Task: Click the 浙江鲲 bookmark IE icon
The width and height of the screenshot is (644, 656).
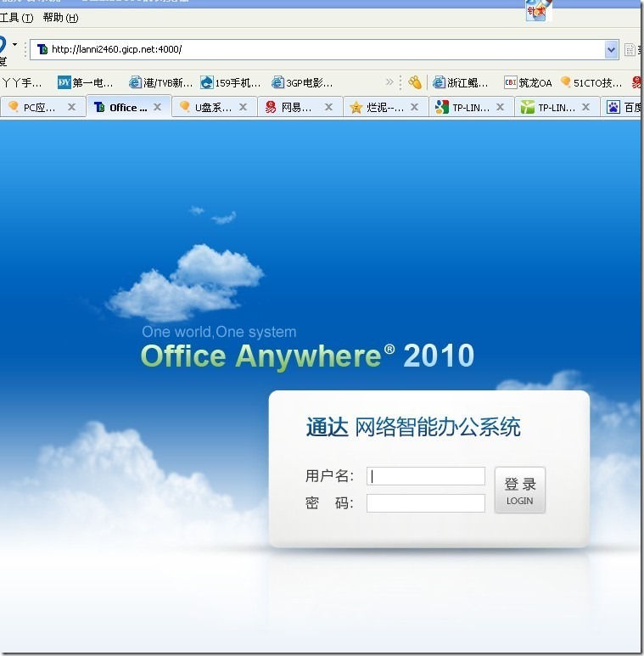Action: tap(439, 82)
